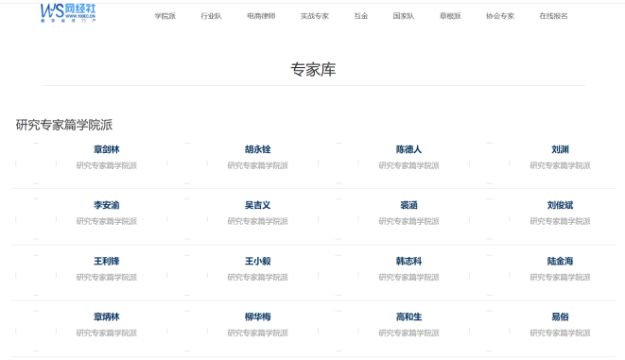Open expert 章炳林's profile
Viewport: 625px width, 360px height.
click(106, 317)
